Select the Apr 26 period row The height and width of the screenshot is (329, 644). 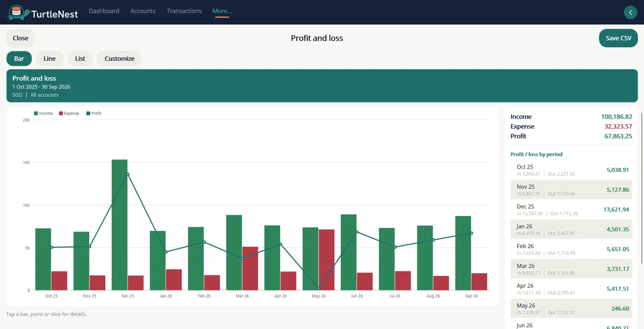[571, 289]
